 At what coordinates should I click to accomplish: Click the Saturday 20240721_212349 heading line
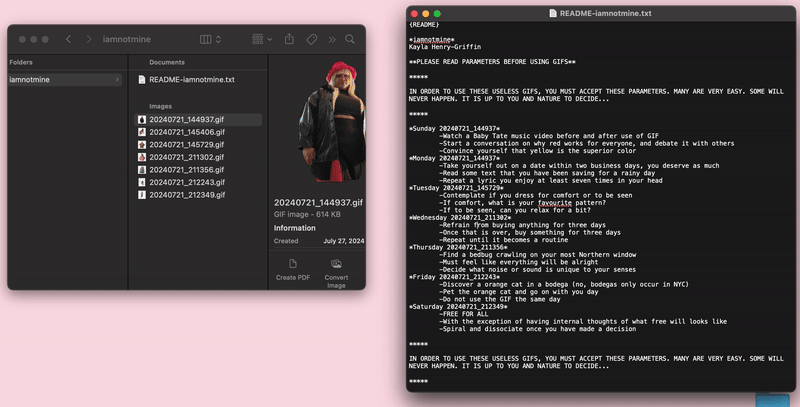(458, 307)
